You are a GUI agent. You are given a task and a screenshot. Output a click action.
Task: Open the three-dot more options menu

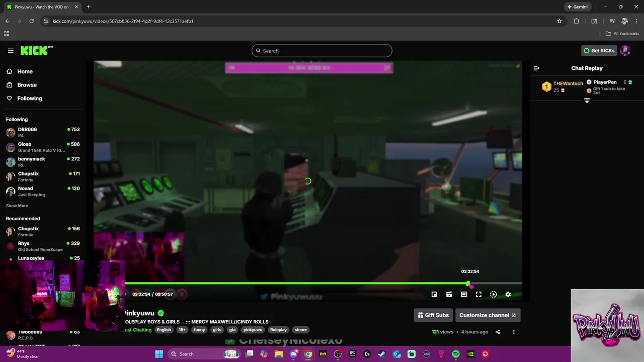[x=514, y=332]
